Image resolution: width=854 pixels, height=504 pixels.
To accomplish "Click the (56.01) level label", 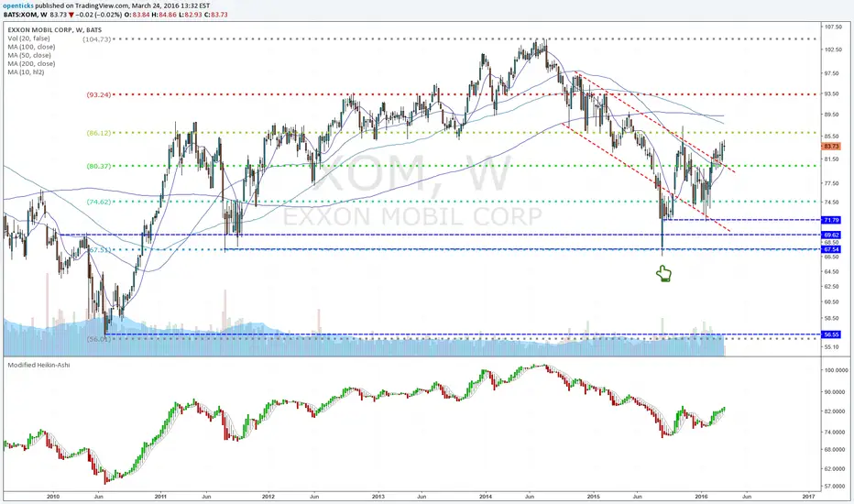I will [99, 339].
